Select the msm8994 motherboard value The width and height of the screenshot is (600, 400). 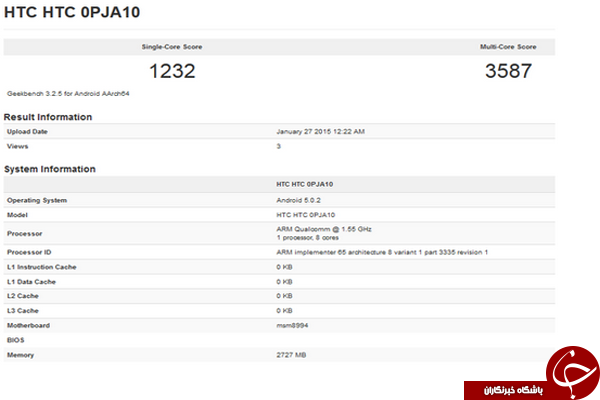[x=292, y=325]
